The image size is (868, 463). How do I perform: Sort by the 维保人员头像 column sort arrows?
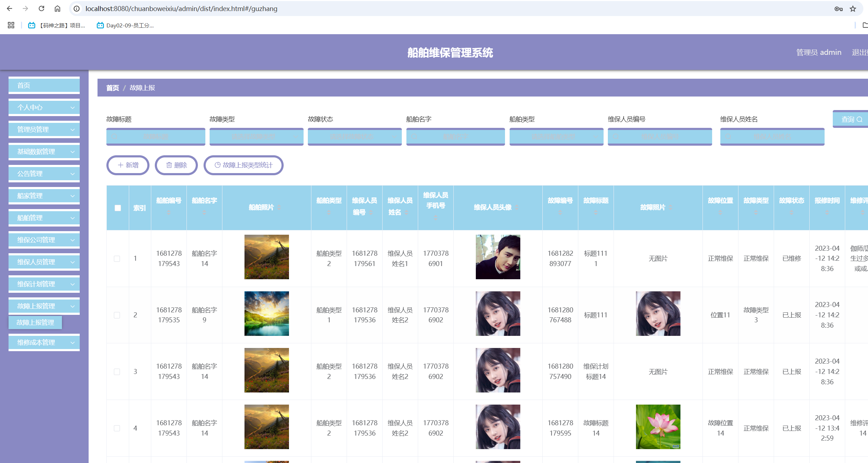pyautogui.click(x=517, y=207)
